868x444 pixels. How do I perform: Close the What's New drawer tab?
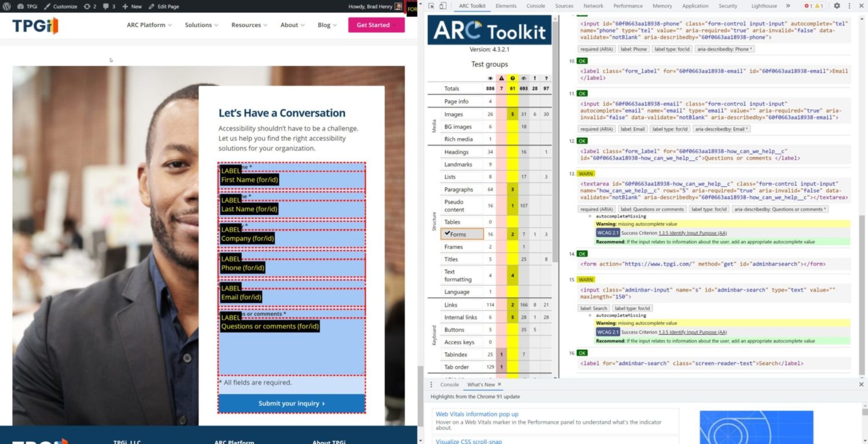(x=499, y=384)
